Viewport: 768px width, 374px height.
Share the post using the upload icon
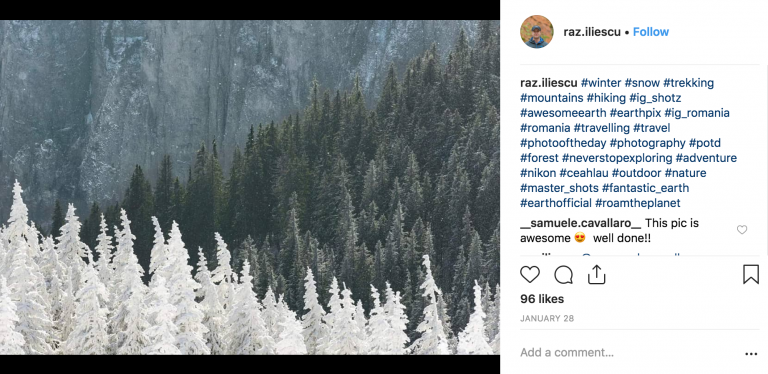coord(597,275)
